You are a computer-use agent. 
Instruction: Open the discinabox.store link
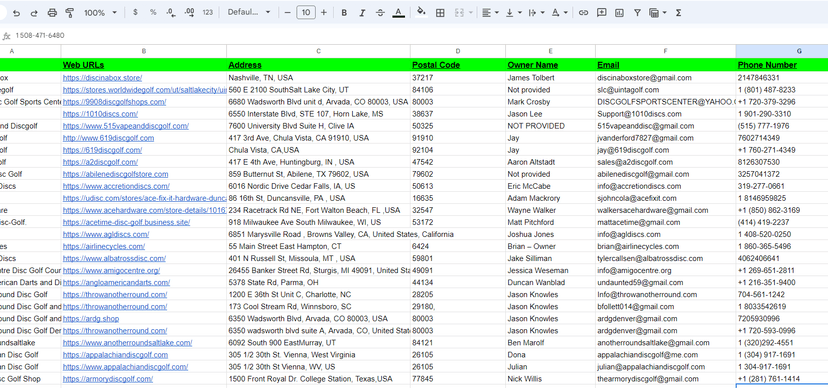[102, 78]
